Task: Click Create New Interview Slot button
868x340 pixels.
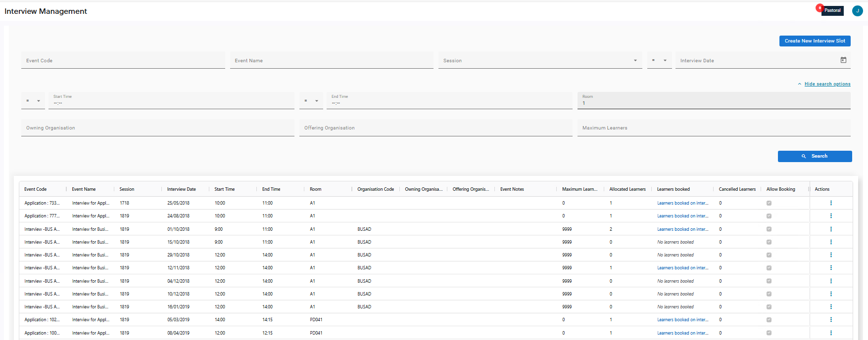Action: coord(815,41)
